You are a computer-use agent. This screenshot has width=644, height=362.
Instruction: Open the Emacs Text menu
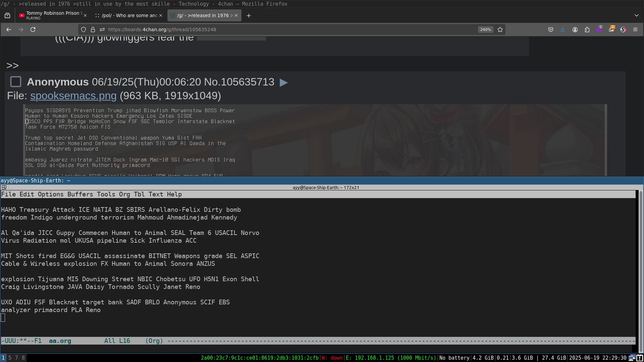[156, 194]
